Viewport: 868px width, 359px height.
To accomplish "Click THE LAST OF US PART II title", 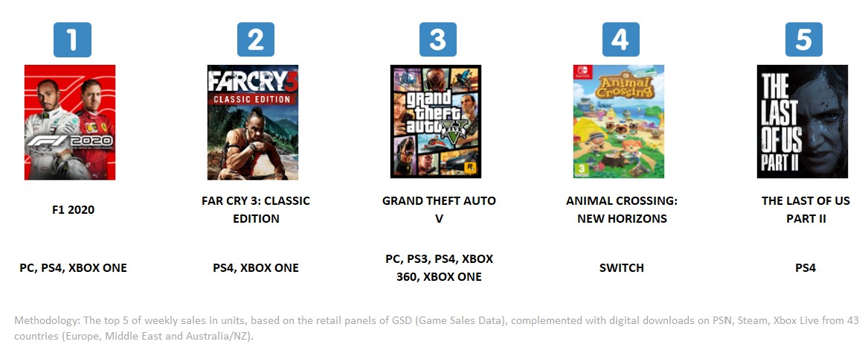I will (x=806, y=209).
